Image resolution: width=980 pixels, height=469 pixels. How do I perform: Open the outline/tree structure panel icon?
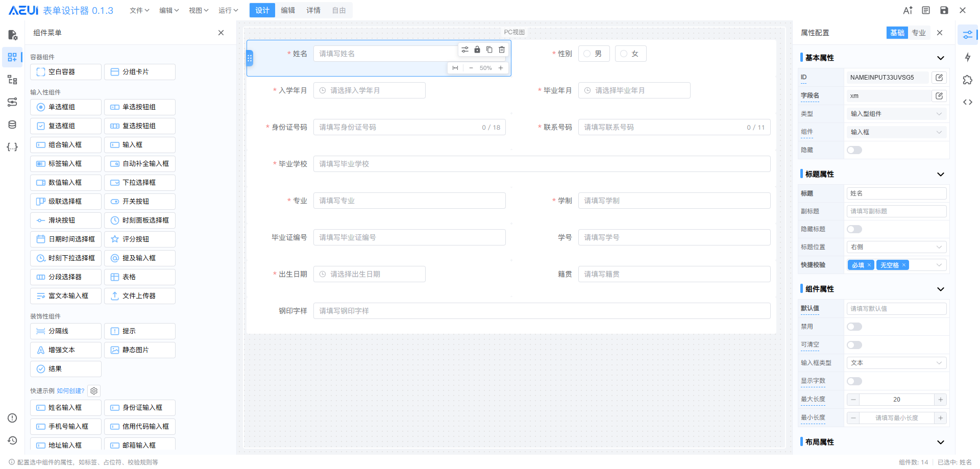click(x=12, y=80)
